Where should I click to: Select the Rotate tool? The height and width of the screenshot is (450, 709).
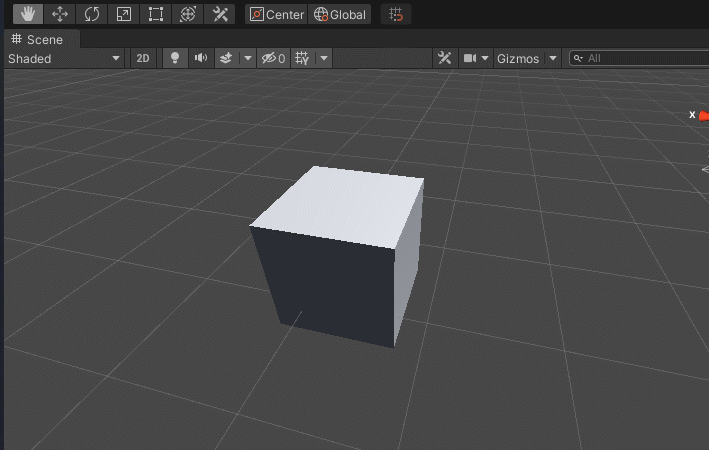tap(92, 14)
